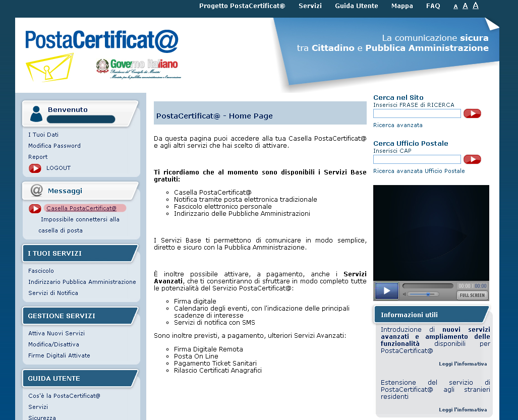The height and width of the screenshot is (420, 518).
Task: Click red arrow beside Casella PostaCertificat@
Action: click(x=35, y=209)
